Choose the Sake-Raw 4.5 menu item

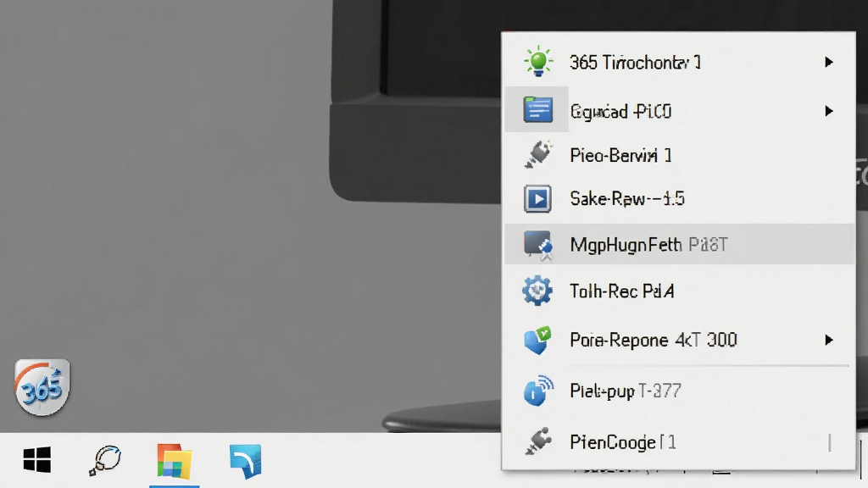click(679, 198)
